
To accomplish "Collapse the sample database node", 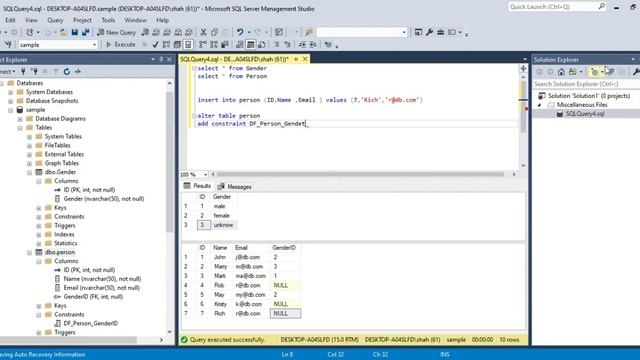I will pos(11,110).
